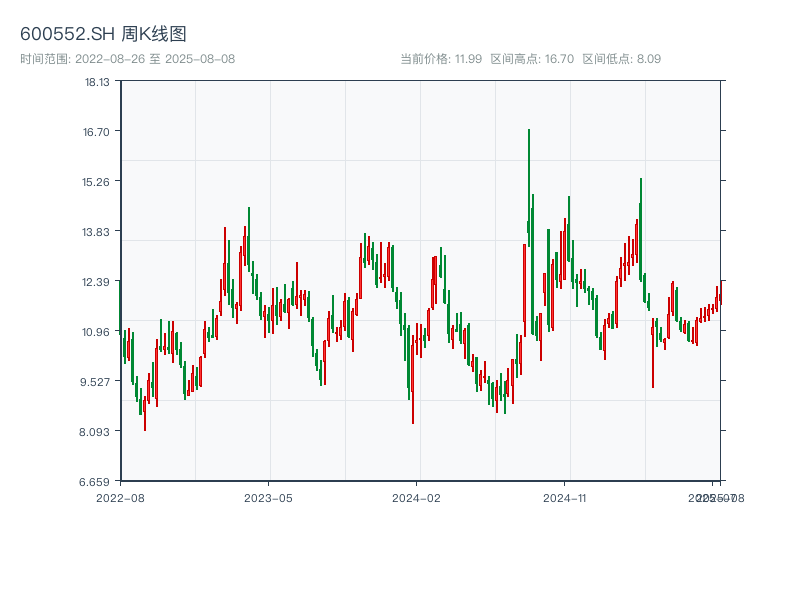Select the time range text 2022-08-26 至 2025-08-08
The image size is (800, 600).
click(x=155, y=59)
